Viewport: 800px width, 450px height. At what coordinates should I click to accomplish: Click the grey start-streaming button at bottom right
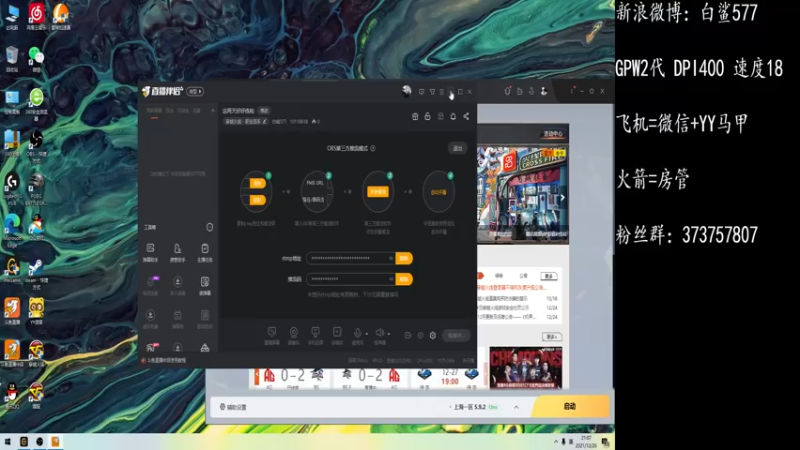(x=456, y=335)
